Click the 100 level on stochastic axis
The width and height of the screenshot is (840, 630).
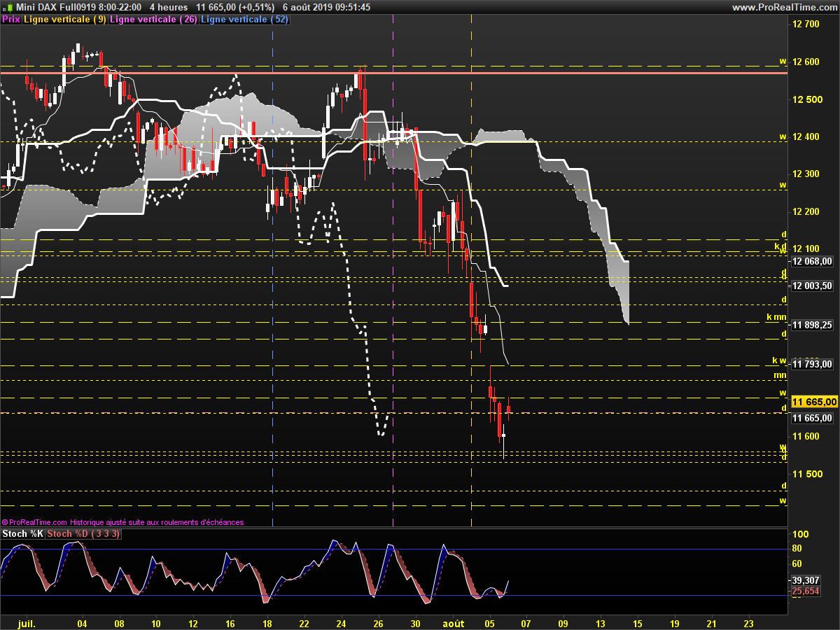pyautogui.click(x=799, y=534)
